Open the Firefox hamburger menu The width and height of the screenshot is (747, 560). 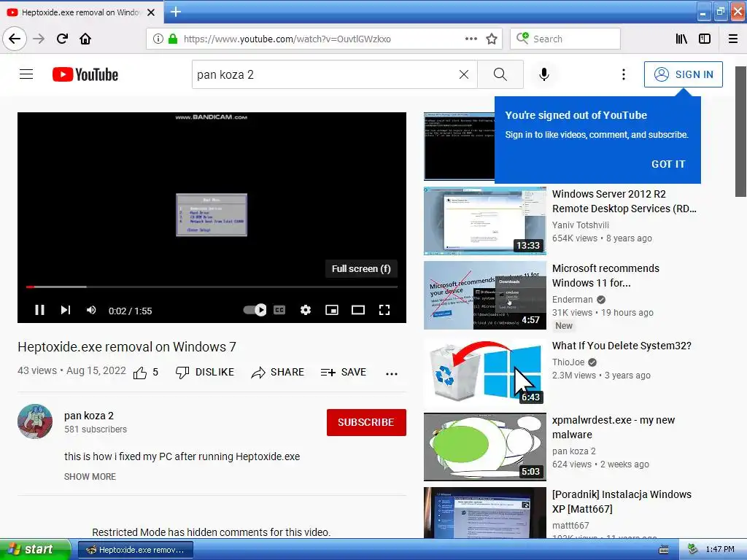(733, 39)
